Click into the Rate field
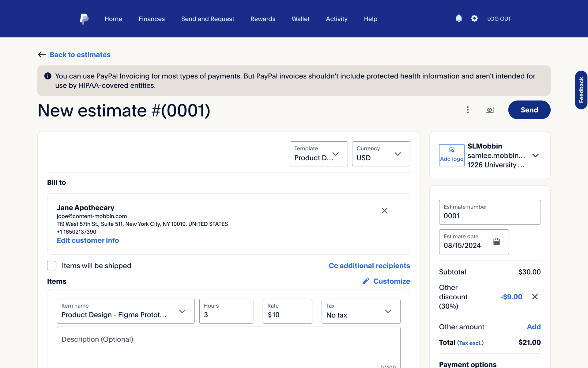 (x=287, y=311)
